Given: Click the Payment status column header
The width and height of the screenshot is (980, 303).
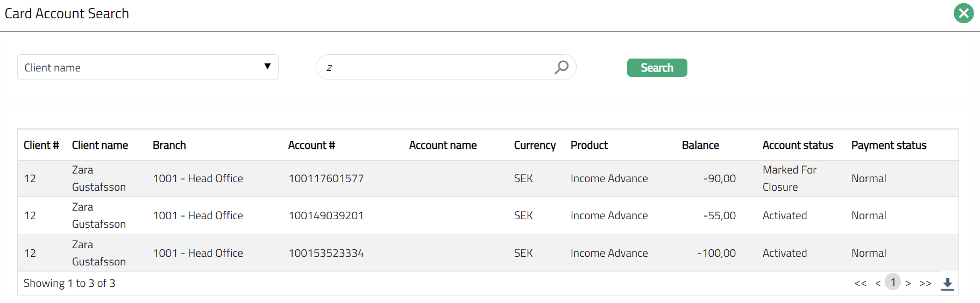Looking at the screenshot, I should (889, 145).
